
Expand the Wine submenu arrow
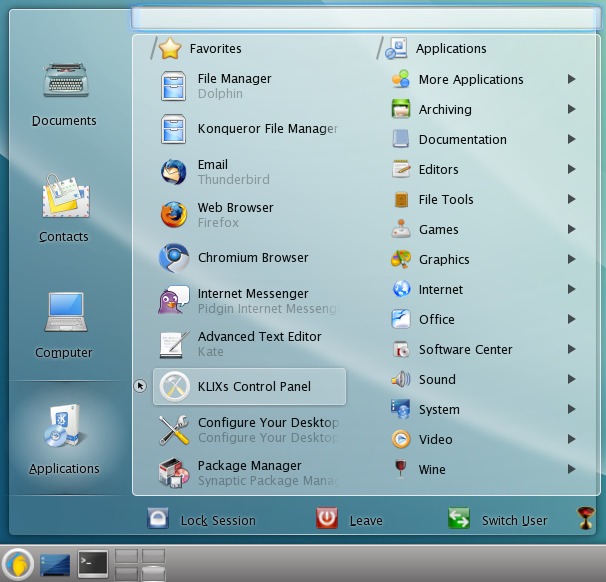pos(571,469)
